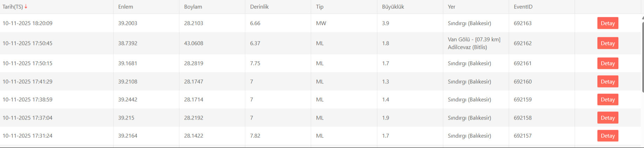The image size is (644, 148).
Task: Sort table by Enlem column header
Action: pyautogui.click(x=125, y=7)
